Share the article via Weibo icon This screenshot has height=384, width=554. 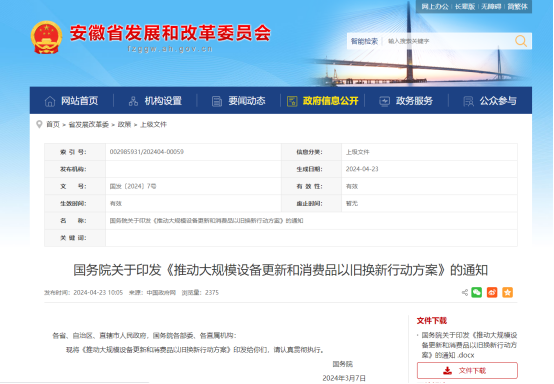[x=492, y=292]
